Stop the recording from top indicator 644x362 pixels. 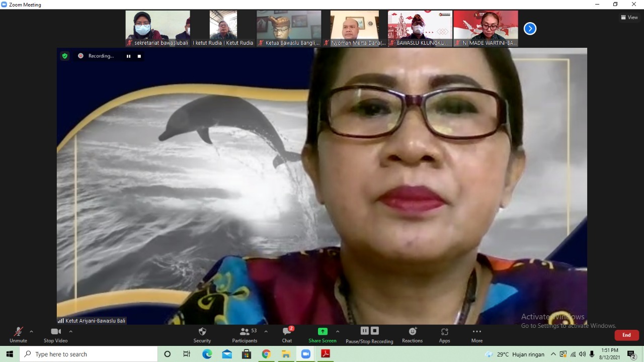click(139, 56)
